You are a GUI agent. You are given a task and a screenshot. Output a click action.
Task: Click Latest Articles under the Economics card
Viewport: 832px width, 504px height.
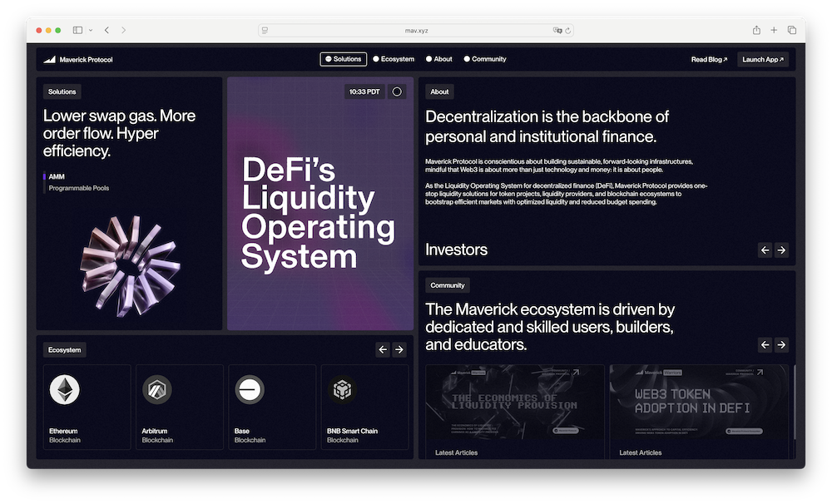[x=456, y=452]
